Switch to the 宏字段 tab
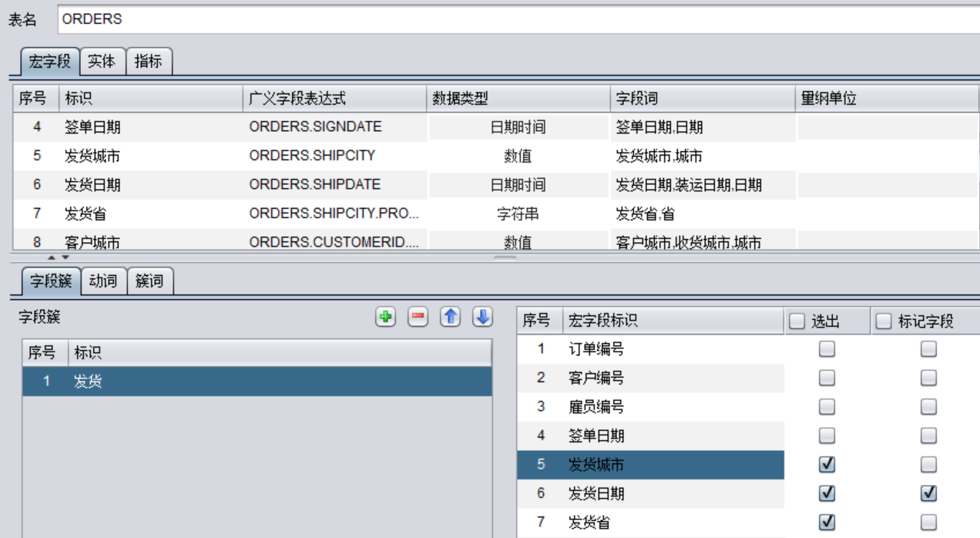 click(x=49, y=61)
